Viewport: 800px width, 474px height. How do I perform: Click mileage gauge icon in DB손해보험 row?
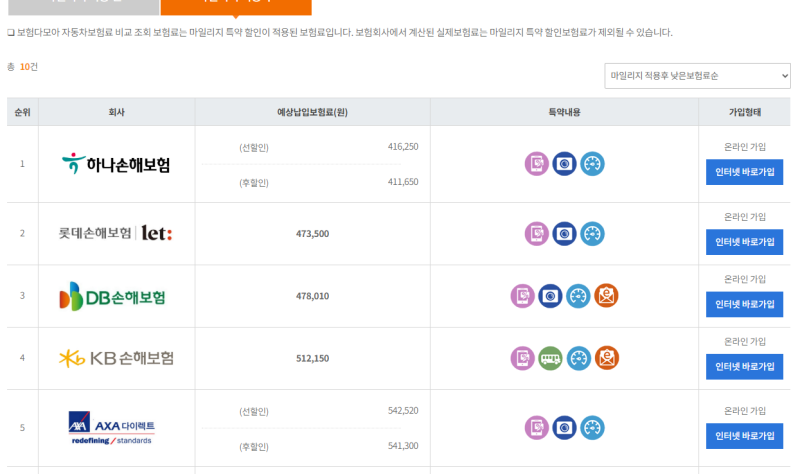[x=578, y=296]
